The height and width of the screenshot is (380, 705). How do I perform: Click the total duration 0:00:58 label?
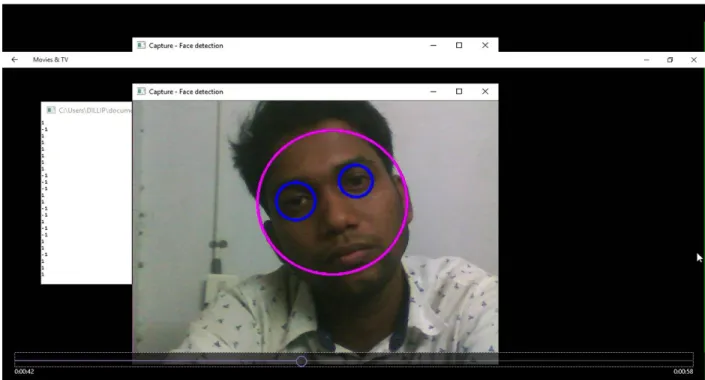coord(683,371)
